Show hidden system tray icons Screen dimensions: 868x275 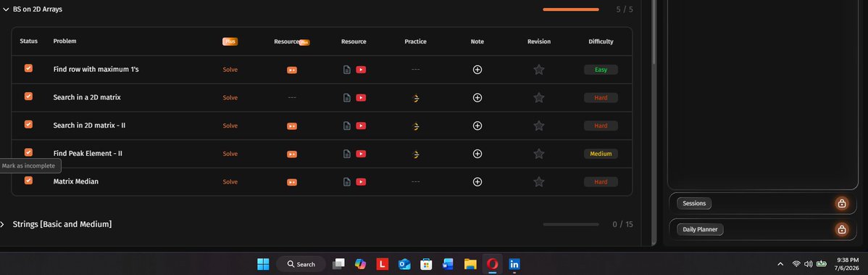point(780,264)
